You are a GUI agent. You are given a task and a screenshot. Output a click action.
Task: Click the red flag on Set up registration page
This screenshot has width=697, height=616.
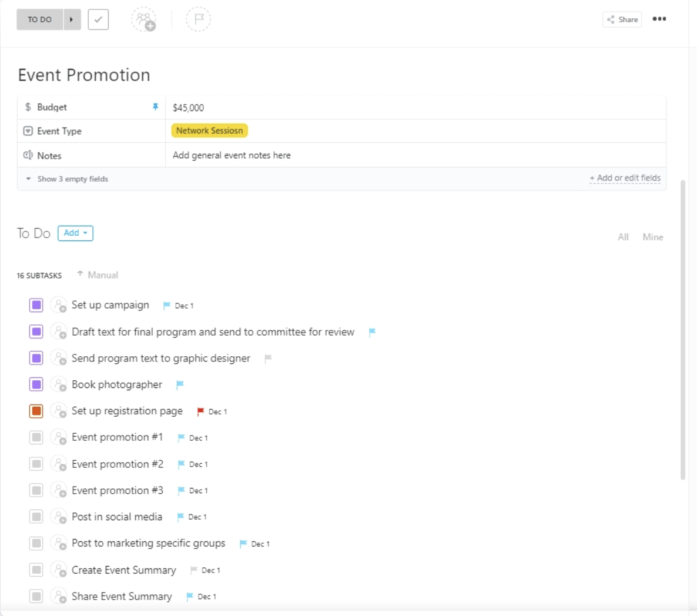(200, 411)
